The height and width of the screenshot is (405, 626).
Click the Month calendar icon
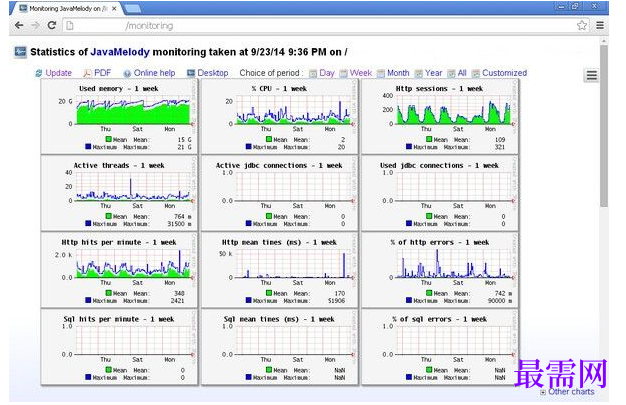381,73
